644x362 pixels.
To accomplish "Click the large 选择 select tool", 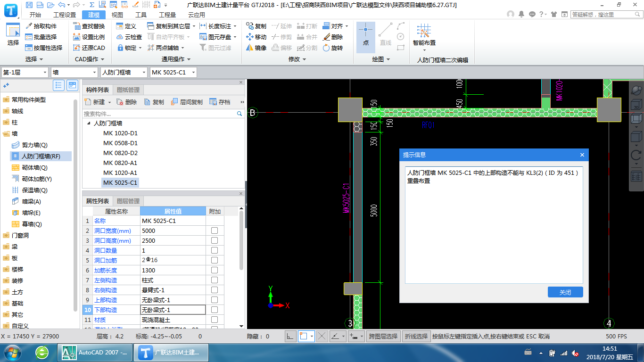I will (x=13, y=36).
